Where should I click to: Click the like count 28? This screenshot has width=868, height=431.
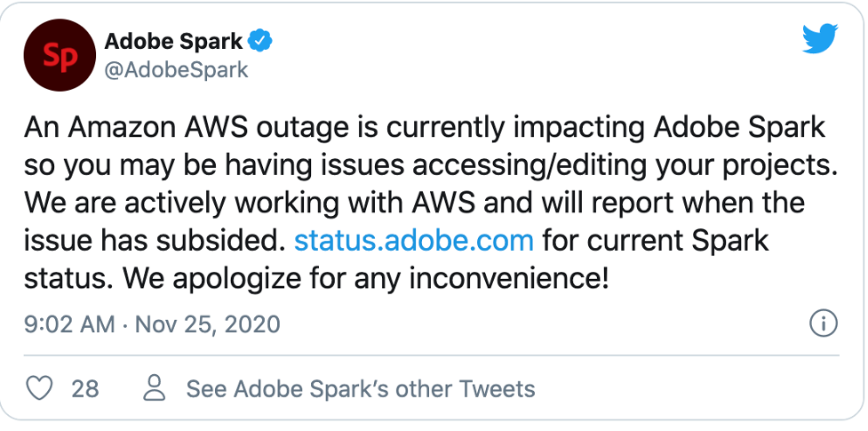coord(84,388)
